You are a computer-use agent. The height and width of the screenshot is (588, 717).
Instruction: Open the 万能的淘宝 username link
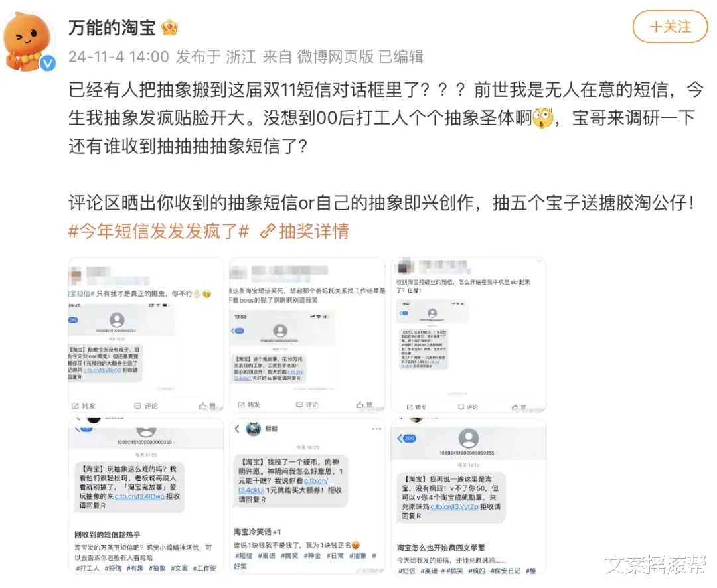(112, 28)
